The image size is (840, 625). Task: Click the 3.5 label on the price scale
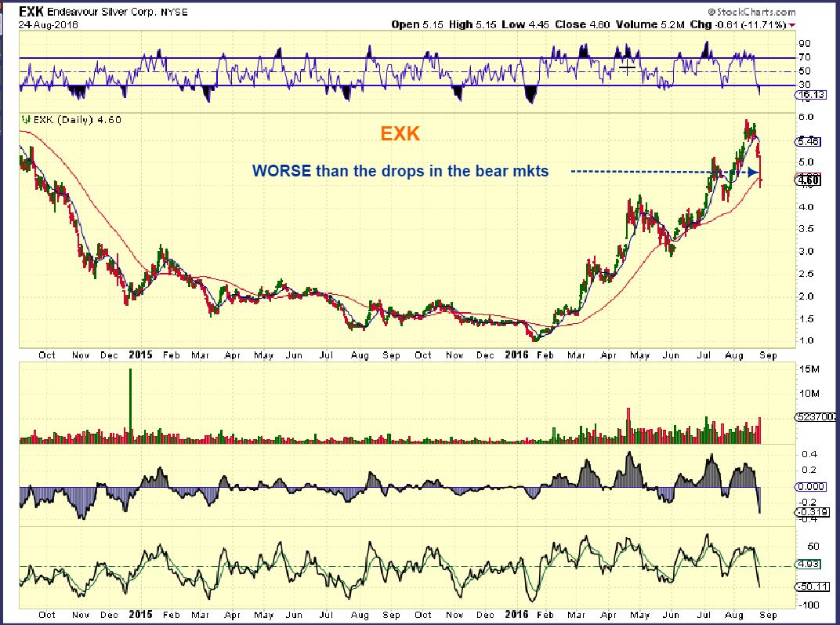pos(807,229)
